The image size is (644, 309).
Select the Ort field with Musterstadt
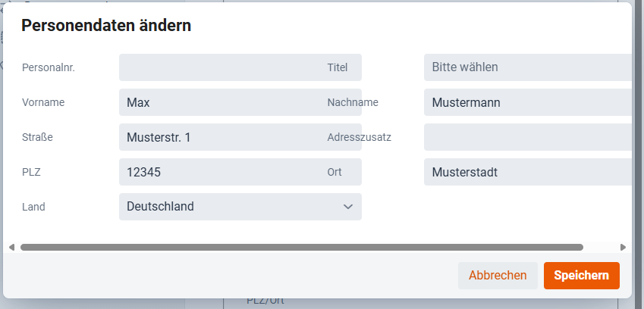click(527, 172)
